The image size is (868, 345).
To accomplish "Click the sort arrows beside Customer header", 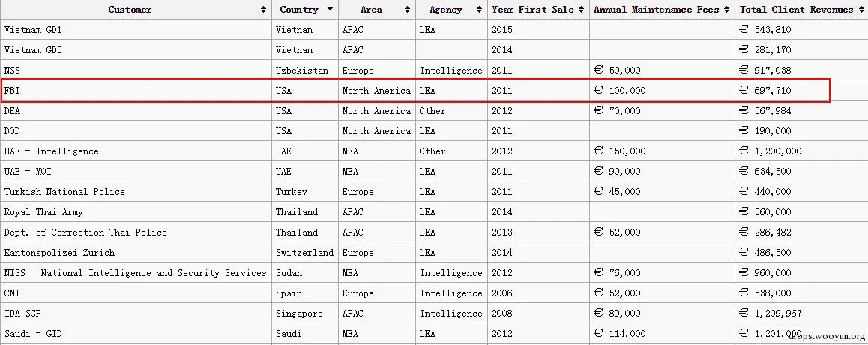I will click(x=263, y=10).
